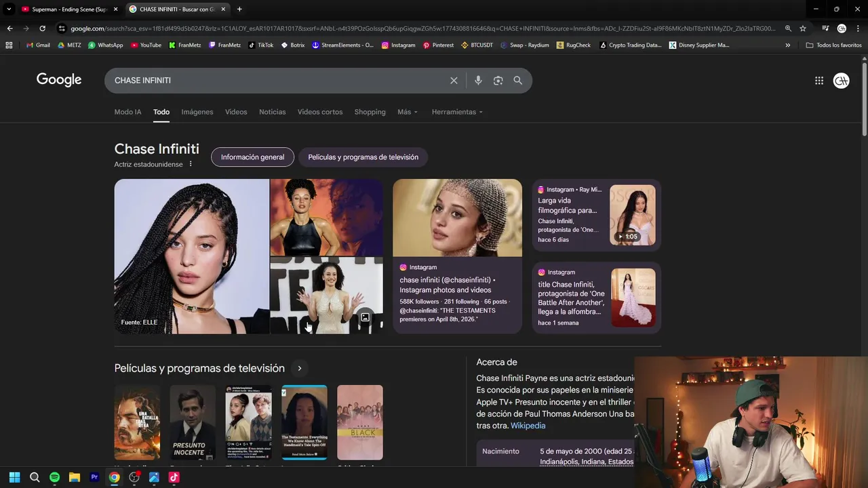The image size is (868, 488).
Task: Click the more-images icon on gown photo
Action: click(x=365, y=317)
